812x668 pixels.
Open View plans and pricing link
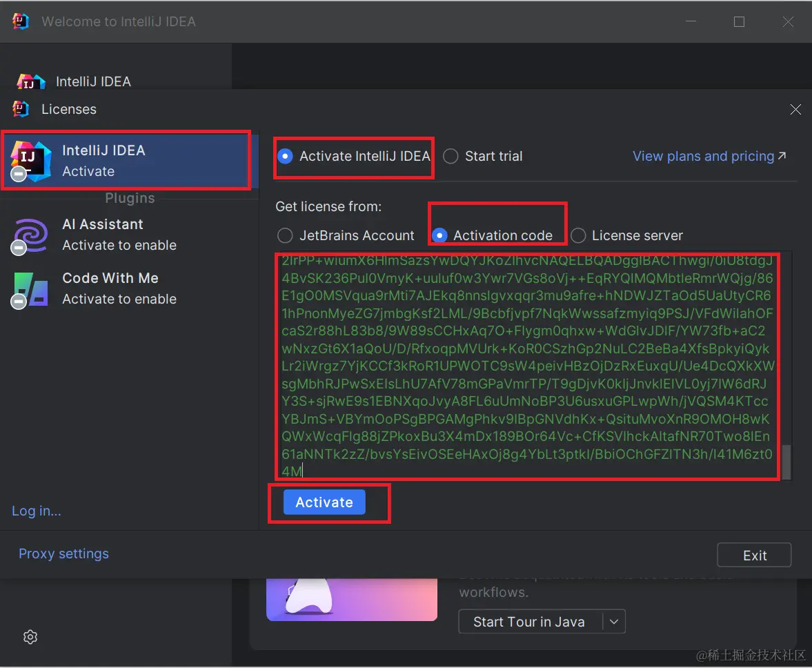[709, 157]
